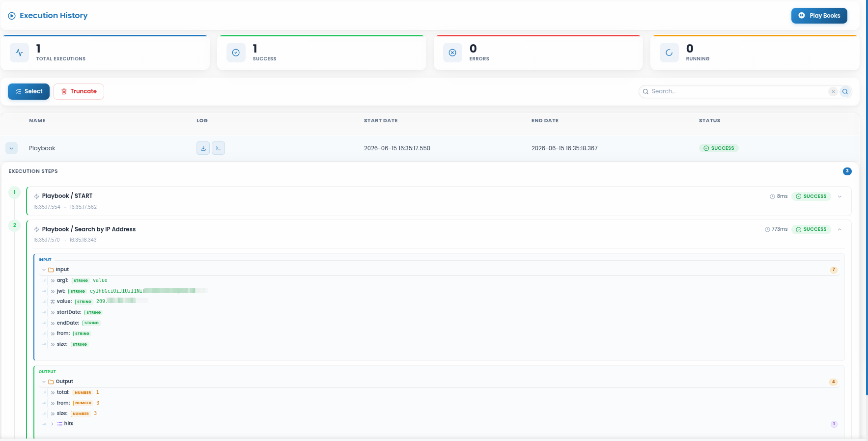This screenshot has height=441, width=868.
Task: Click the Select button
Action: click(x=28, y=91)
